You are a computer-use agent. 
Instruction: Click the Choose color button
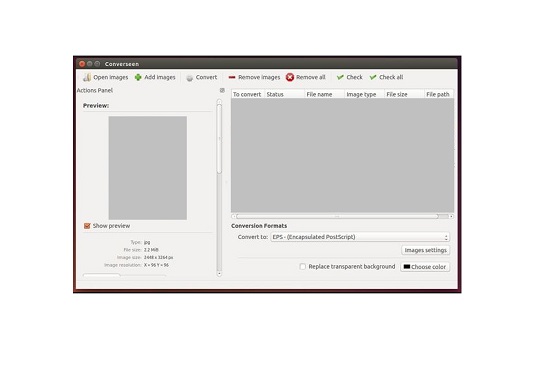tap(425, 267)
